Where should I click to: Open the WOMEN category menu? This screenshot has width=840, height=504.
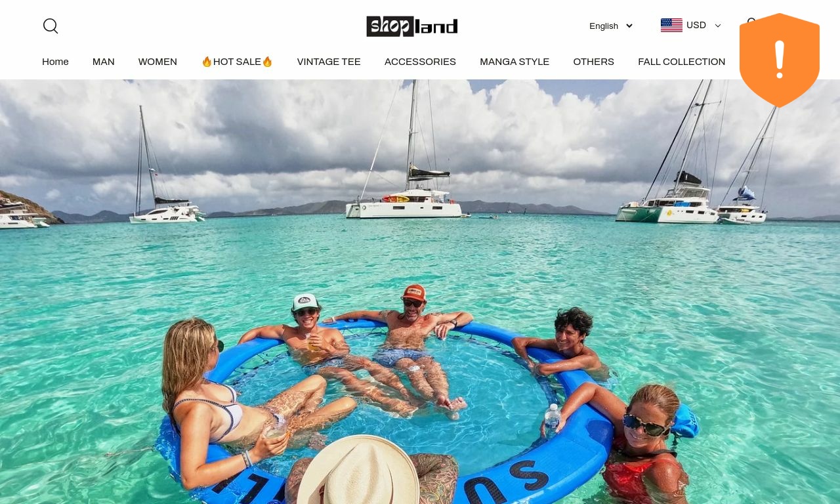[157, 62]
